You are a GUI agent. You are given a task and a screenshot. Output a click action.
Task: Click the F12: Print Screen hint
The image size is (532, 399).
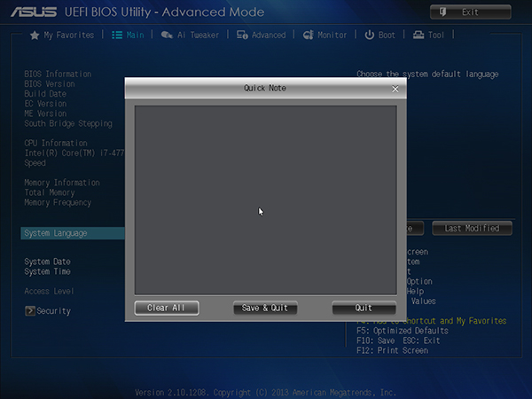coord(392,350)
